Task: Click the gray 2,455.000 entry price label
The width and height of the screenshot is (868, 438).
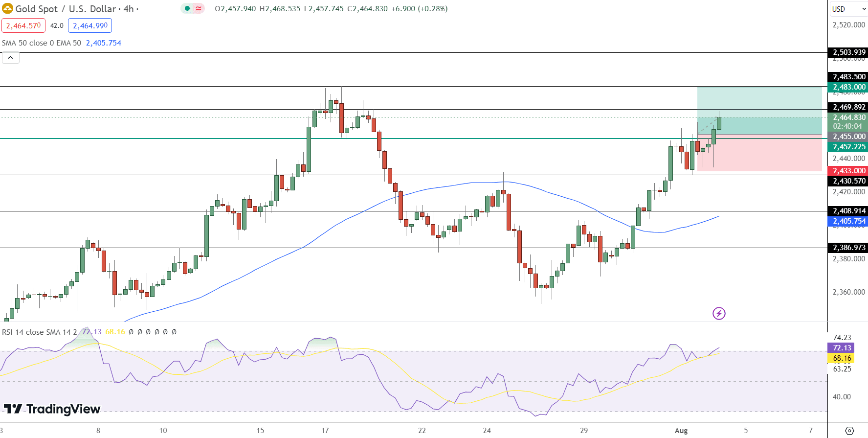Action: point(848,137)
